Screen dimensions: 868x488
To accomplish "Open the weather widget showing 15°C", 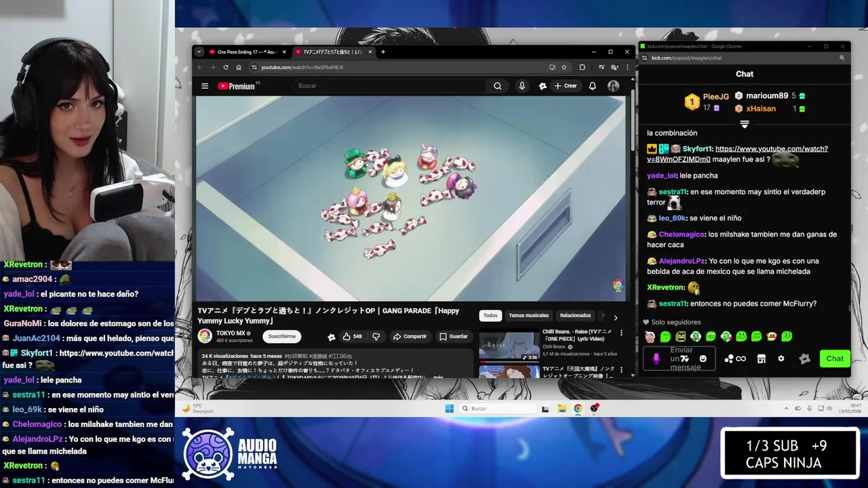I will tap(198, 409).
